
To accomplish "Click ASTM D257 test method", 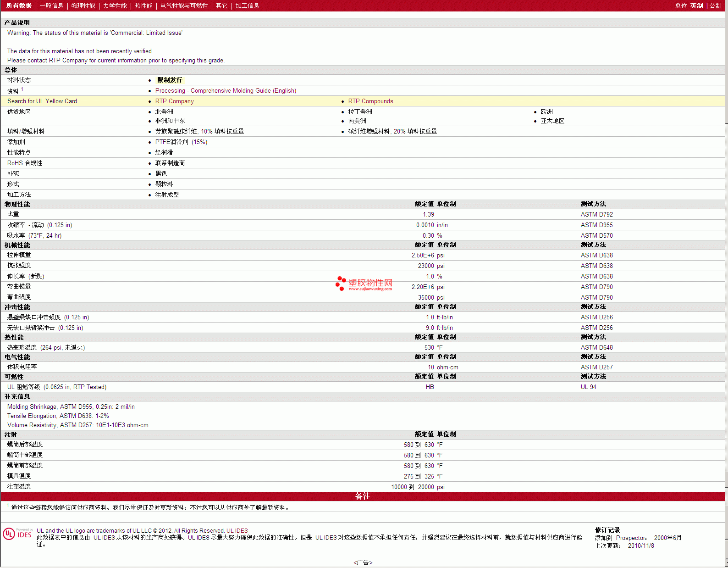I will [x=596, y=367].
